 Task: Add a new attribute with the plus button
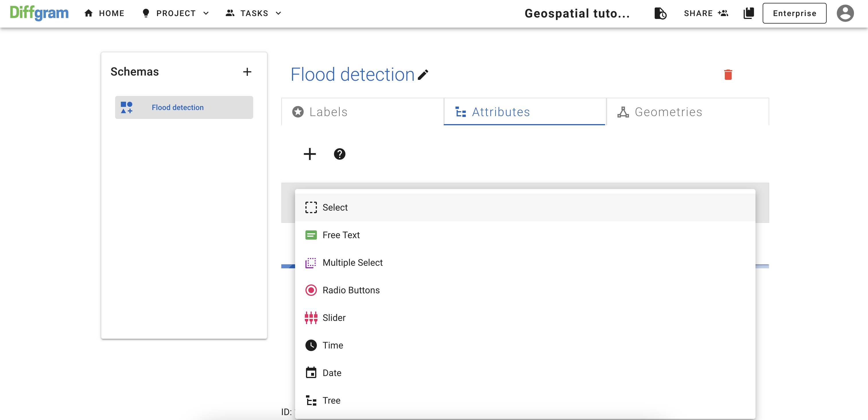(x=310, y=154)
